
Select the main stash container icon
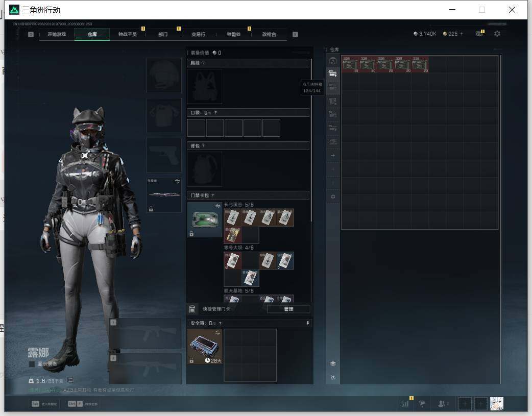pyautogui.click(x=333, y=61)
